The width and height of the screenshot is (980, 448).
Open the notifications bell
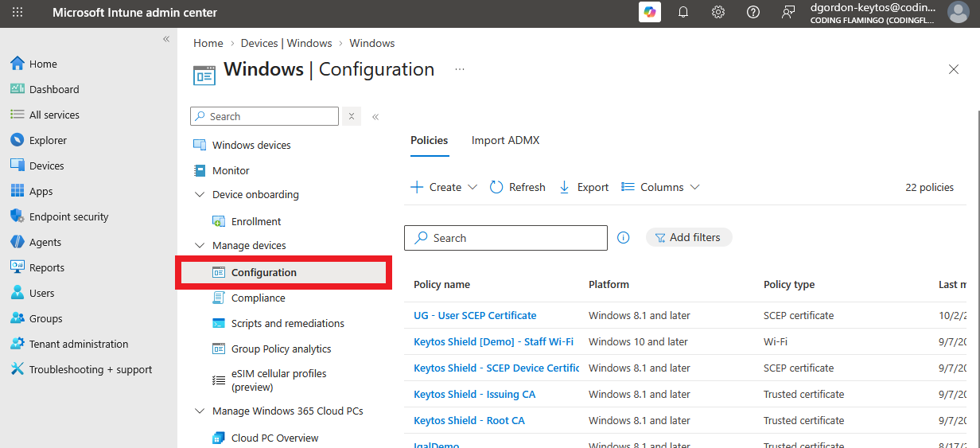tap(683, 12)
